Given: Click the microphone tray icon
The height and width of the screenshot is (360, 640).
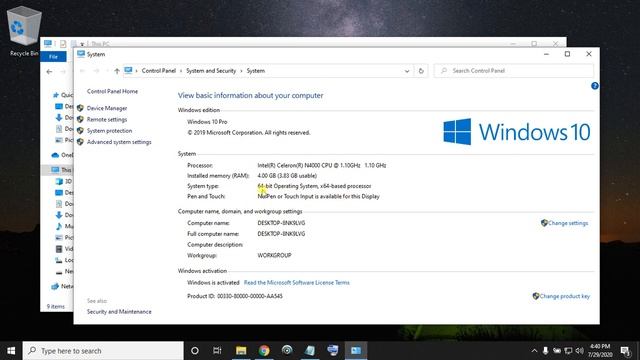Looking at the screenshot, I should [545, 351].
